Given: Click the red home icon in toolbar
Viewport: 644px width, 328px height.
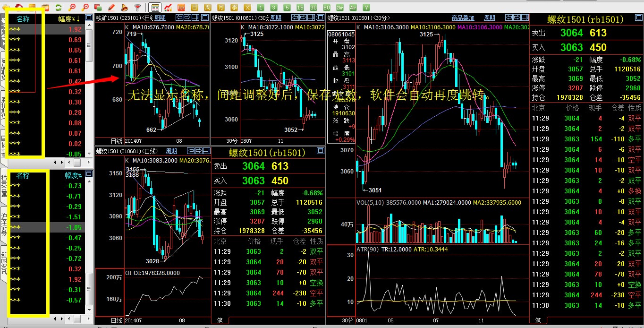Looking at the screenshot, I should [20, 7].
